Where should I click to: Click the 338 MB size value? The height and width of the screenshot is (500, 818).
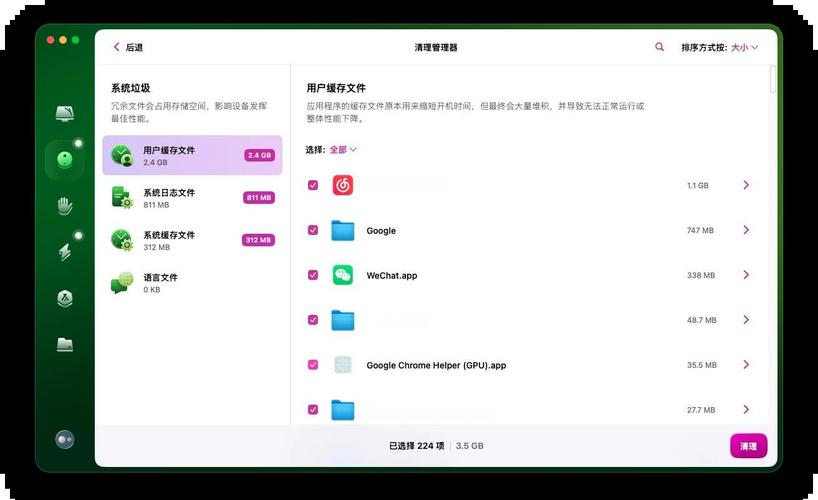click(701, 275)
